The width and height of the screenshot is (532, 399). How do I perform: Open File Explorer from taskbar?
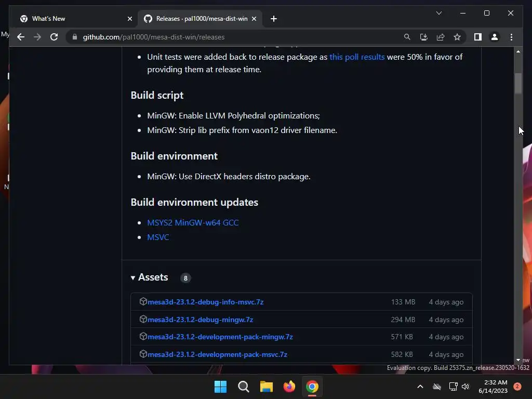[x=267, y=387]
